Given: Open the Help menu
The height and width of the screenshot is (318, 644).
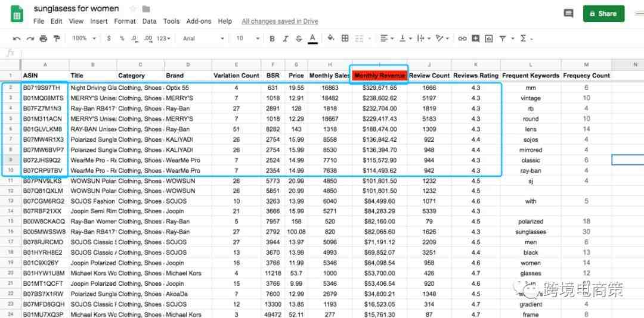Looking at the screenshot, I should [x=225, y=21].
